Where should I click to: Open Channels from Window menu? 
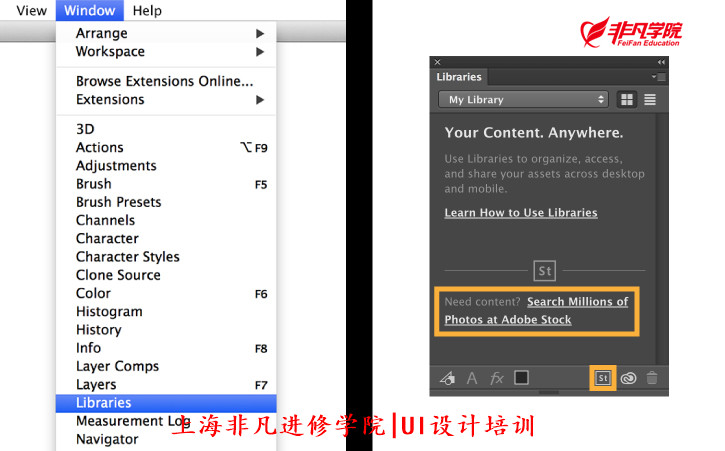point(166,220)
